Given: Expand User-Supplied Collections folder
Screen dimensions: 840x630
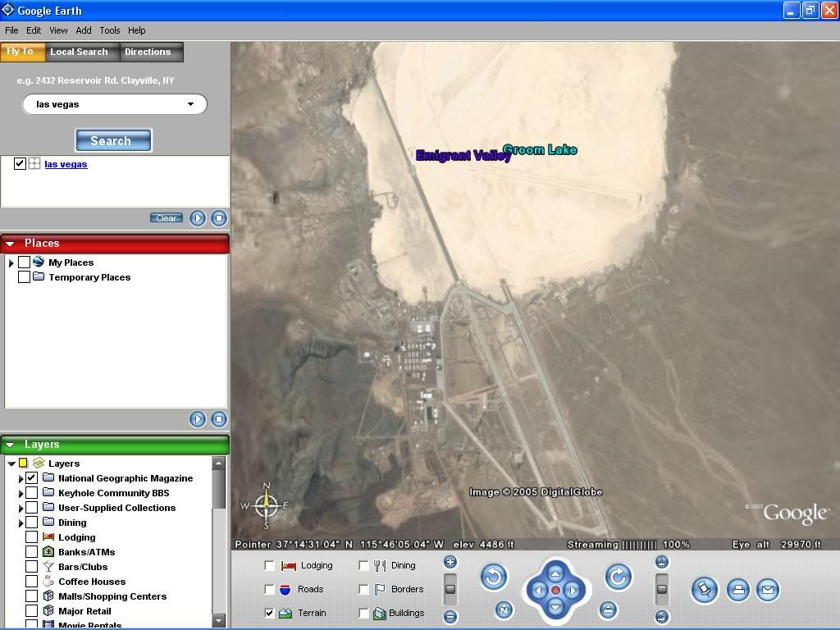Looking at the screenshot, I should [x=21, y=507].
